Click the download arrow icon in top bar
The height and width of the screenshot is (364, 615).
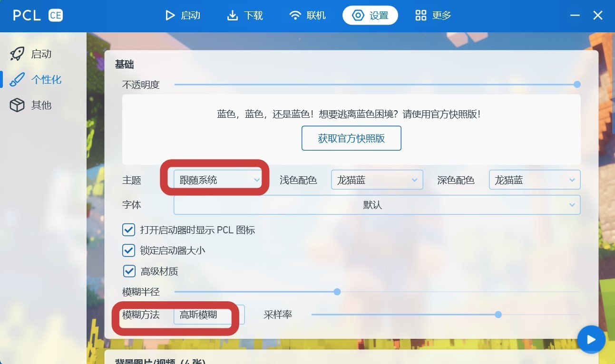click(x=233, y=15)
